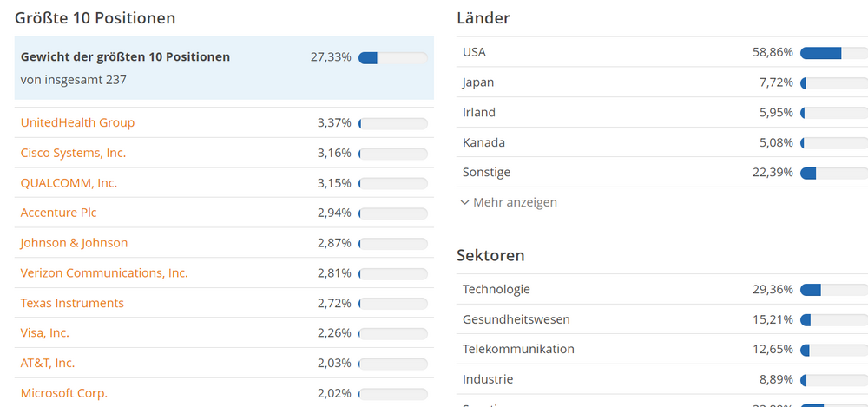The height and width of the screenshot is (407, 868).
Task: Select the Microsoft Corp. link
Action: pos(64,393)
